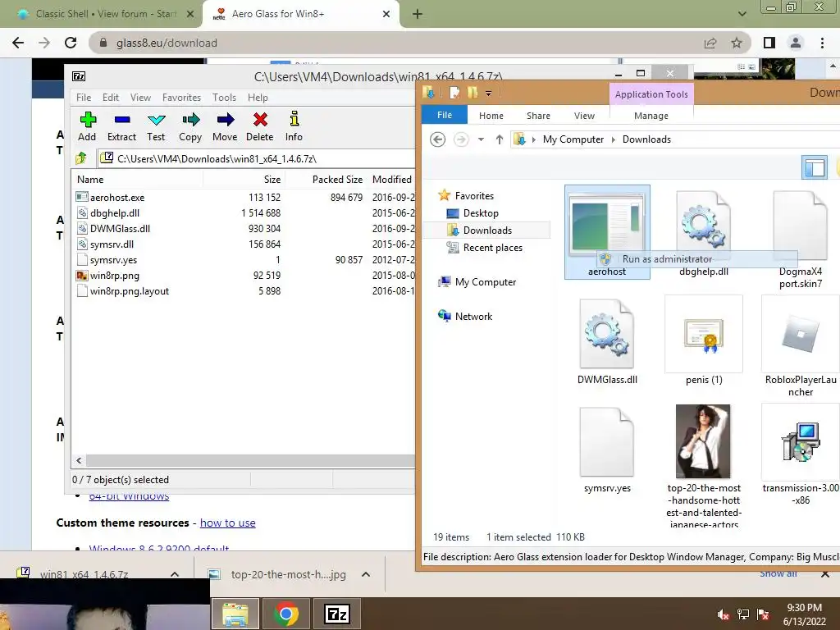Select transmission-3.00-x86 installer file
This screenshot has height=630, width=840.
pyautogui.click(x=801, y=455)
